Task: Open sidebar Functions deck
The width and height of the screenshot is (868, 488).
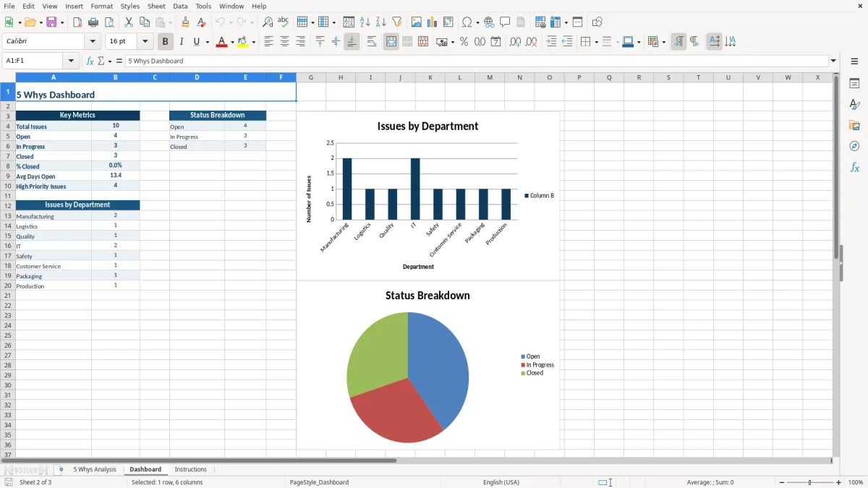Action: pos(854,167)
